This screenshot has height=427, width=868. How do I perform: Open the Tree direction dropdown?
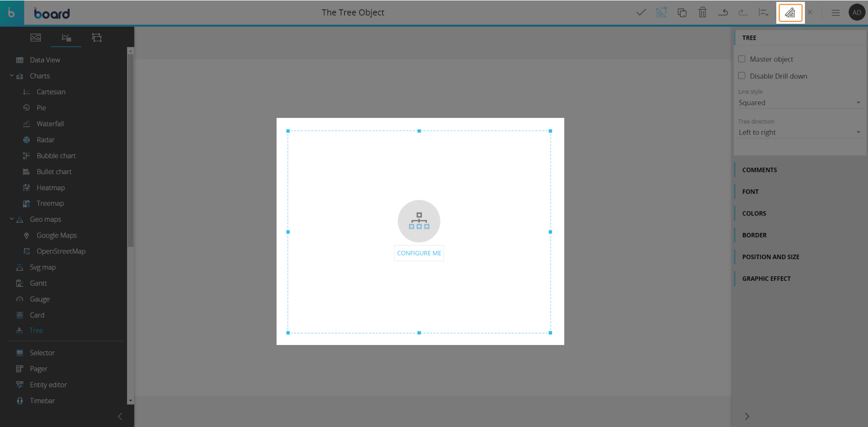pyautogui.click(x=799, y=132)
